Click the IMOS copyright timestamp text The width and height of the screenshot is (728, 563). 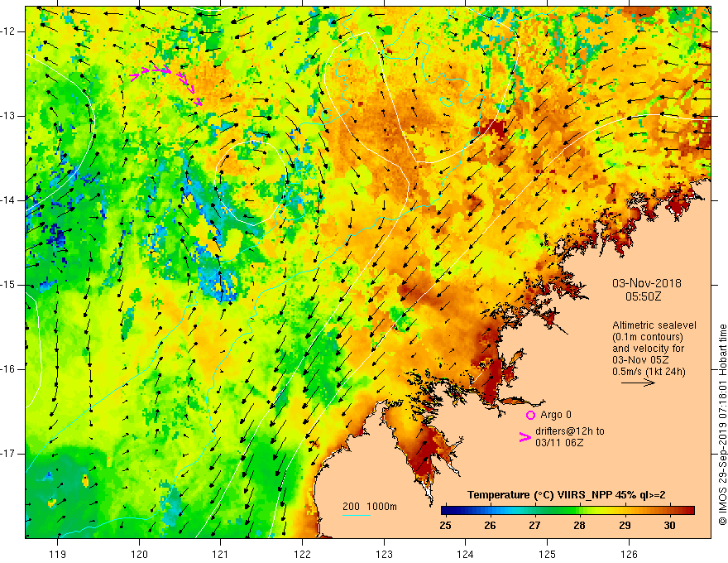[722, 425]
